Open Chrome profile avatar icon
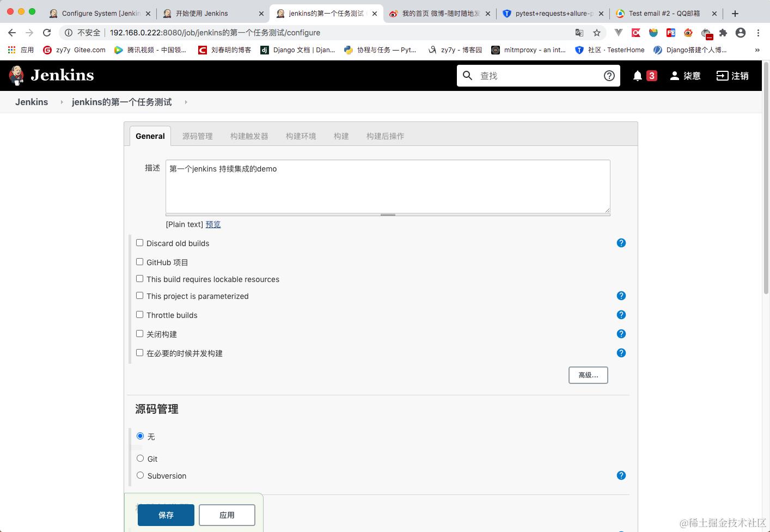Image resolution: width=770 pixels, height=532 pixels. (741, 33)
